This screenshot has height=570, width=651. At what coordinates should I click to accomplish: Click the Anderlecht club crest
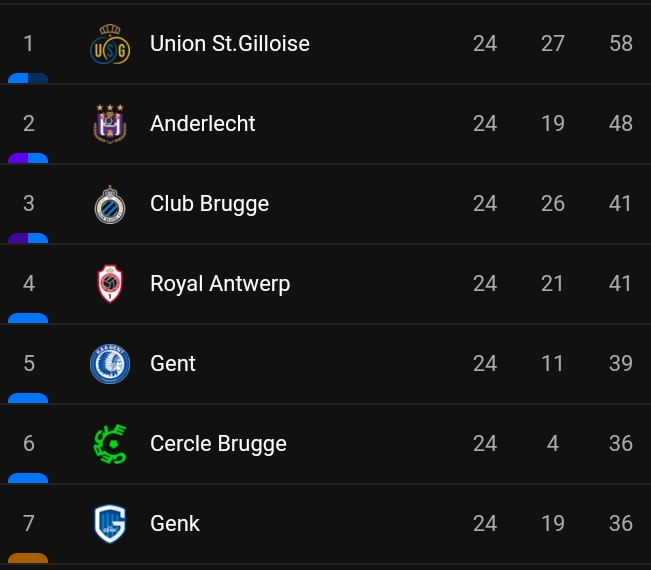pyautogui.click(x=110, y=124)
